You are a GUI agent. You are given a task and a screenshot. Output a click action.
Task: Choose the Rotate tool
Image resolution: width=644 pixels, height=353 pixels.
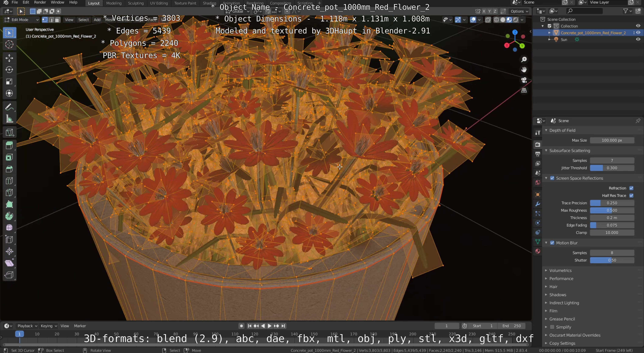click(9, 70)
